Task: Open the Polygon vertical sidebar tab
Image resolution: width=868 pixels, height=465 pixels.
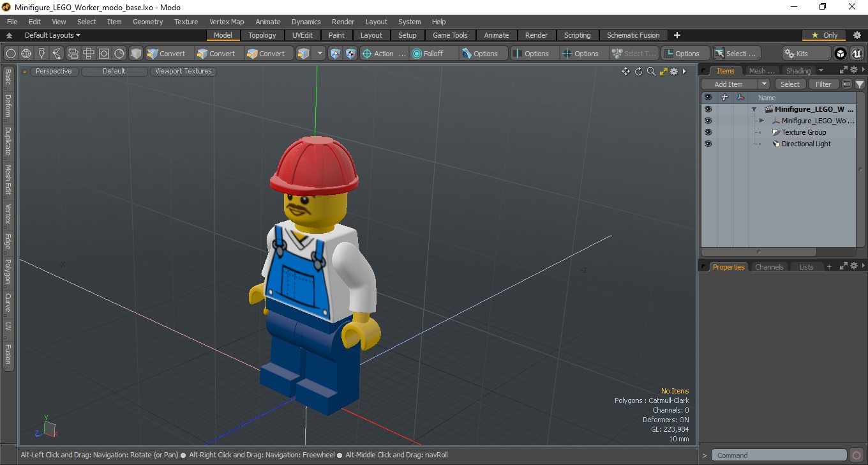Action: tap(8, 271)
